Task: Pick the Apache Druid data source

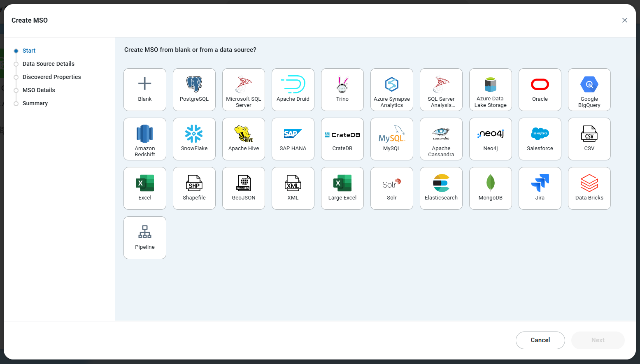Action: coord(293,90)
